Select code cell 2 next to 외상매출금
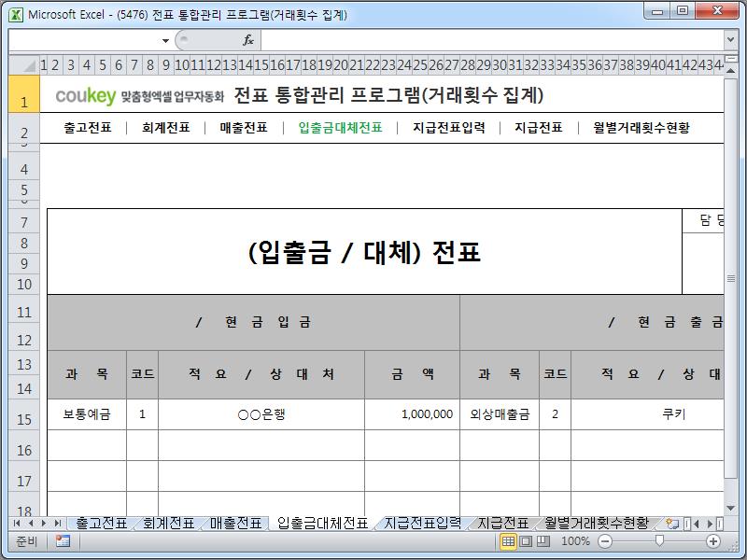Viewport: 747px width, 560px height. point(555,414)
